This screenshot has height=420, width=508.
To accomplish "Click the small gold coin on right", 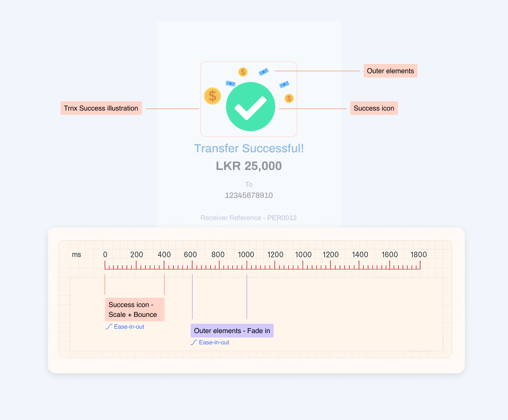I will click(289, 98).
